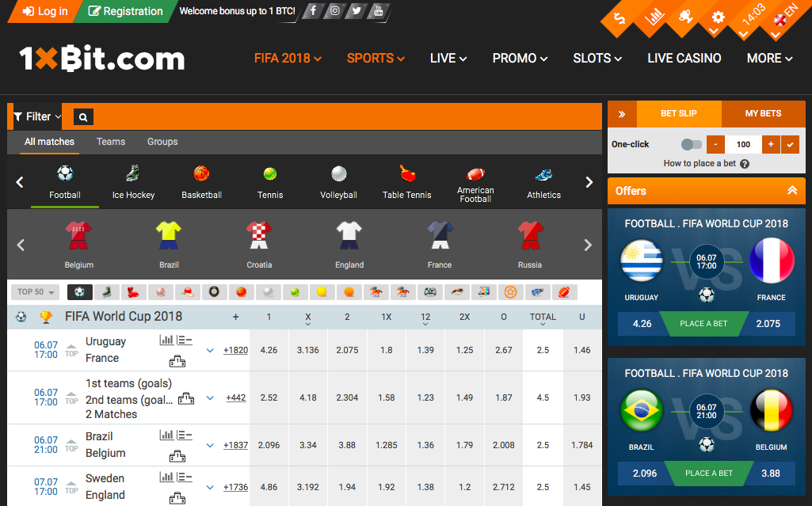Select odds 4.26 for Uruguay win

point(269,350)
